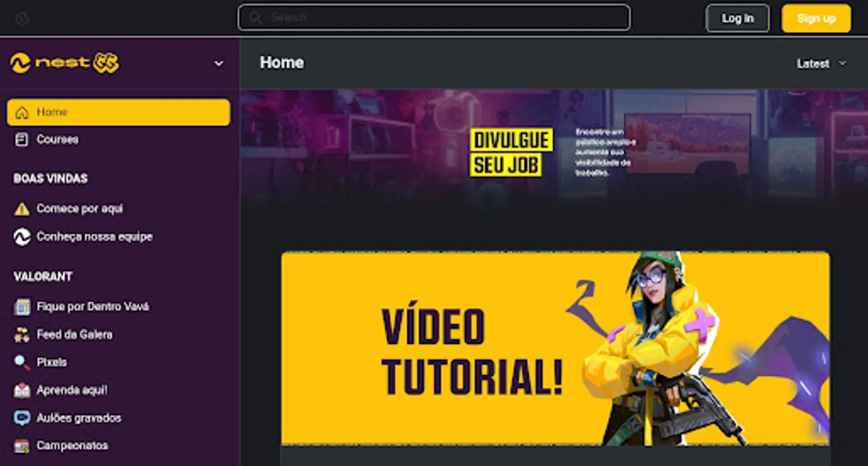The height and width of the screenshot is (466, 868).
Task: Click the VALORANT section heading
Action: pos(43,276)
